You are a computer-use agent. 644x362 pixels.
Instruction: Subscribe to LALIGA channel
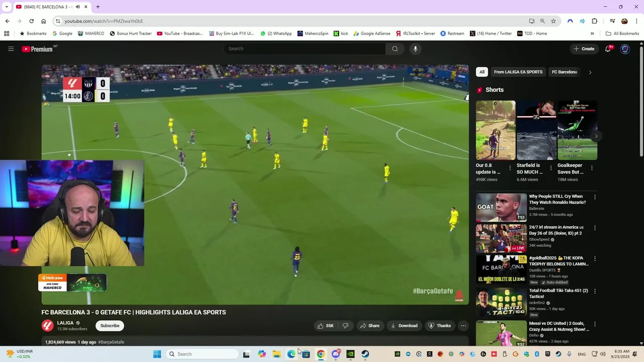(110, 326)
